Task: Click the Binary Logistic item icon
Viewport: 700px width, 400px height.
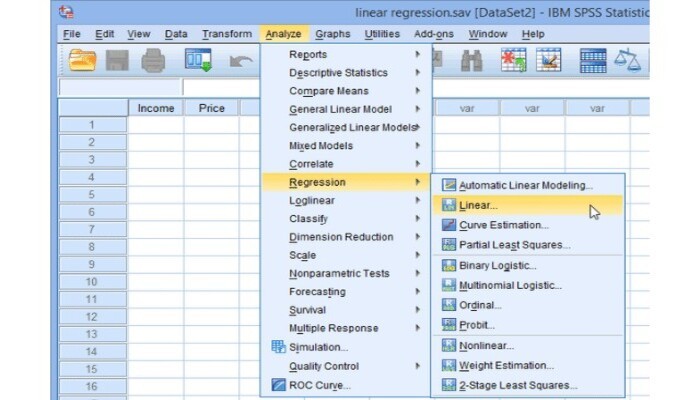Action: pyautogui.click(x=449, y=265)
